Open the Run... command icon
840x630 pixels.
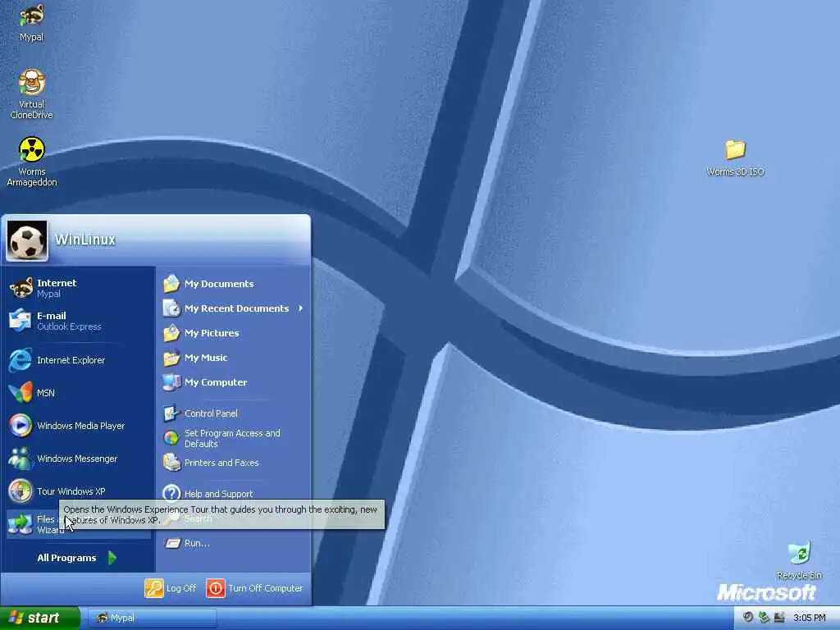point(172,543)
